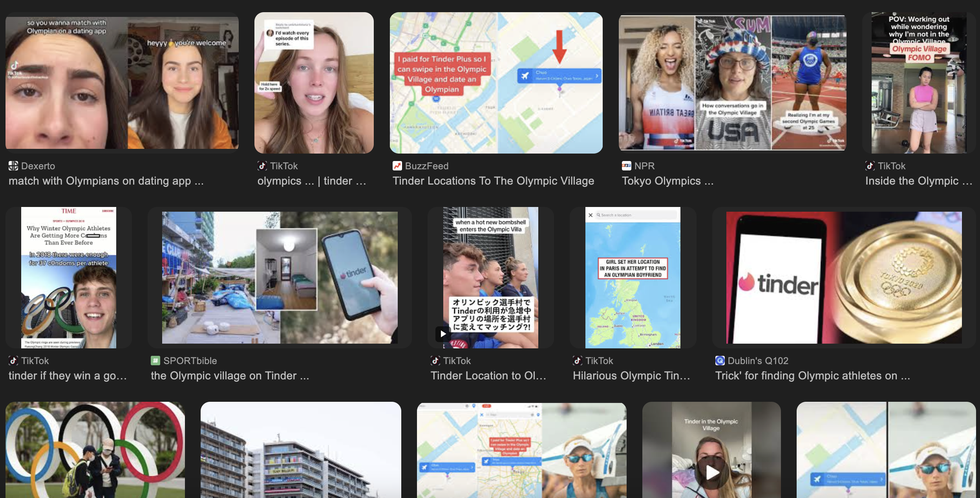Click the BuzzFeed source favicon
Viewport: 980px width, 498px height.
tap(397, 166)
